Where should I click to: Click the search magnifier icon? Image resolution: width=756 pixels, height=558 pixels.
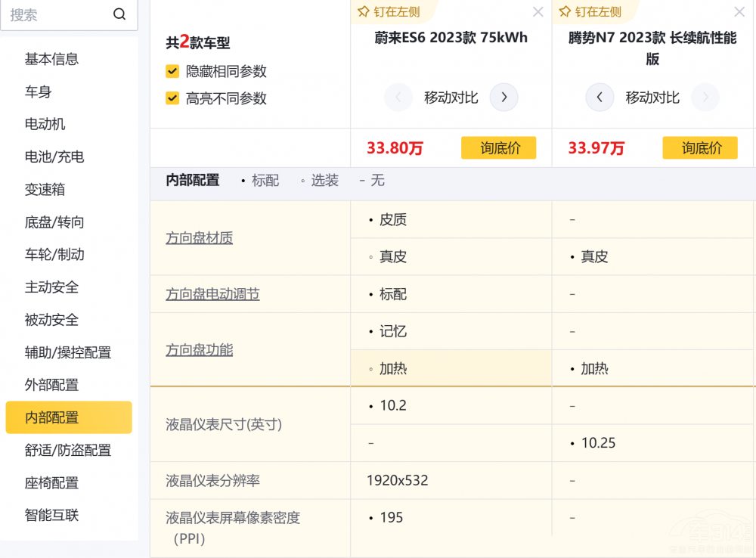click(119, 14)
